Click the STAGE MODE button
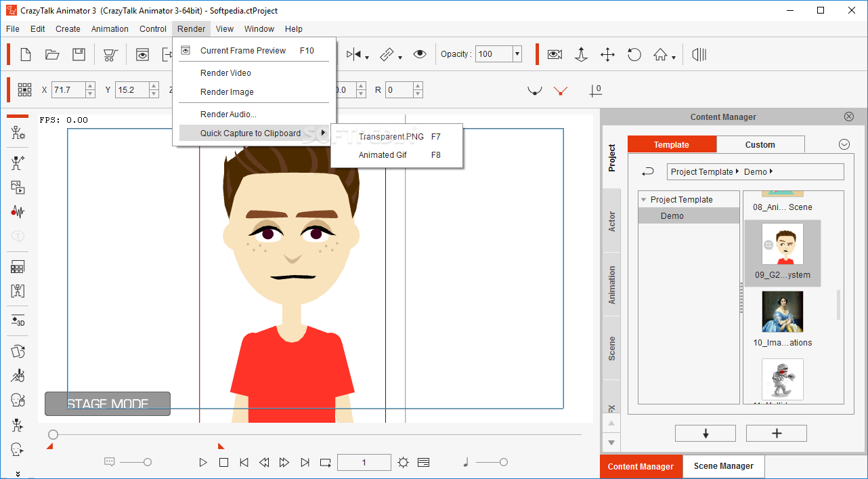The height and width of the screenshot is (479, 868). 108,404
